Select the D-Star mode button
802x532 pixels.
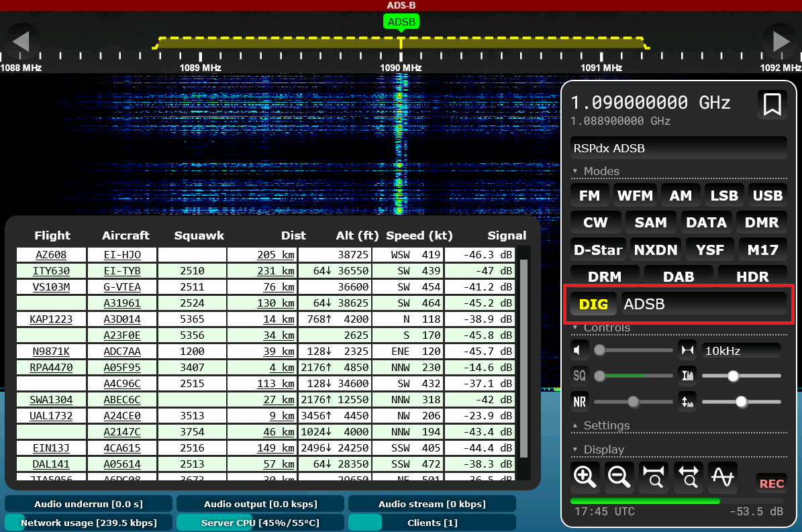tap(598, 250)
